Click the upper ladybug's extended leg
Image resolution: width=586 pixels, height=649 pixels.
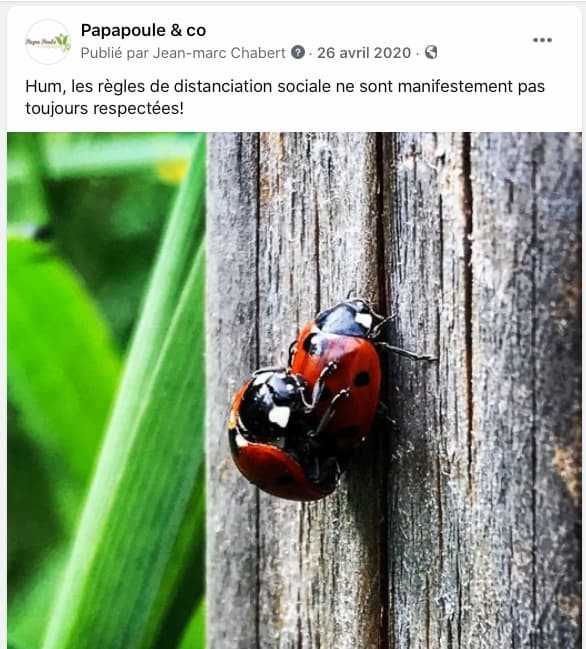408,352
